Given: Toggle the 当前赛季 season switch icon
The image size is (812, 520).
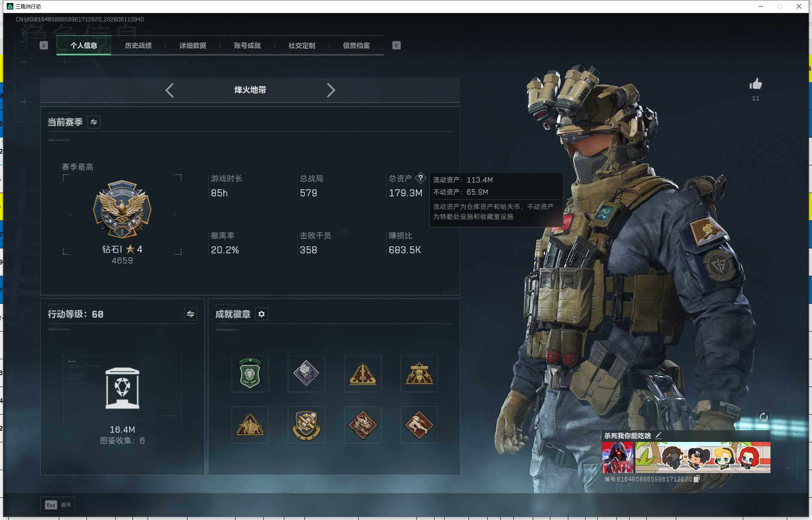Looking at the screenshot, I should tap(94, 122).
